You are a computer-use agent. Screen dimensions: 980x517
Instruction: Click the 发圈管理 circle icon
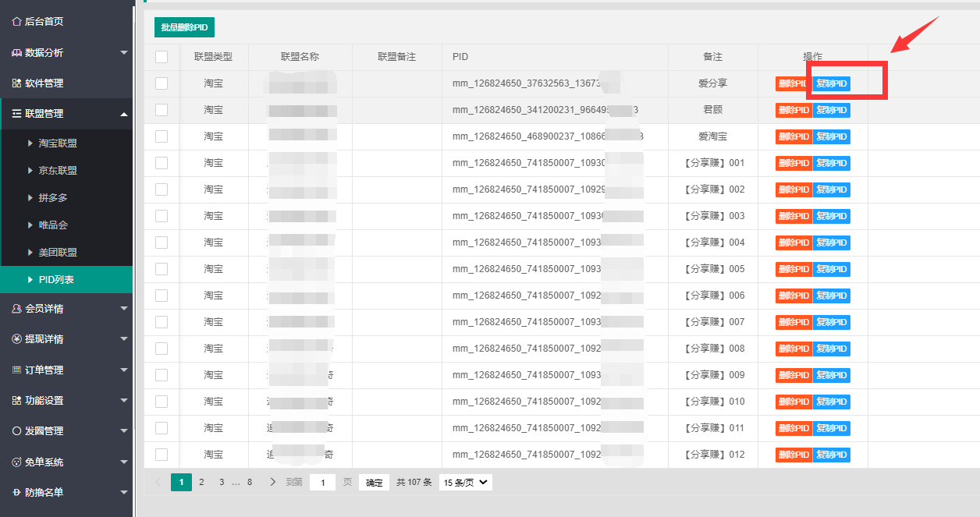tap(17, 430)
